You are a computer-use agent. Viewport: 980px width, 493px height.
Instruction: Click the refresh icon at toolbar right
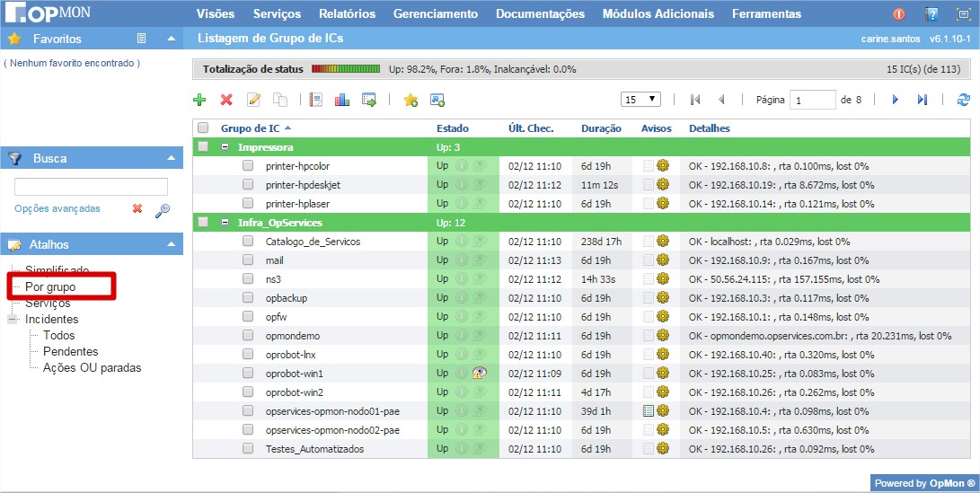(964, 100)
